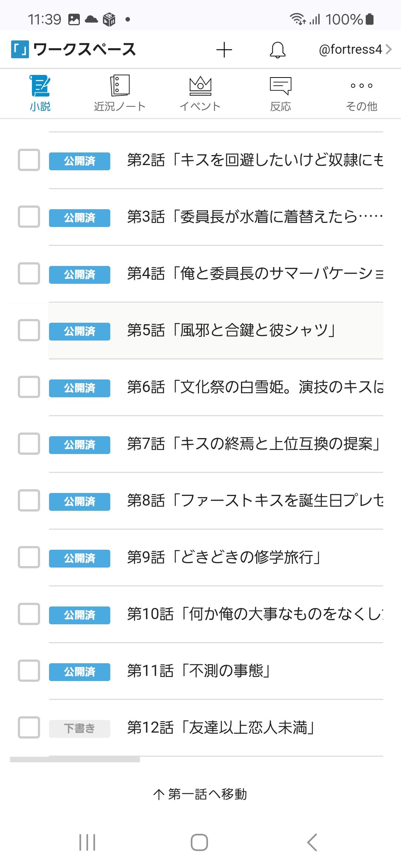Image resolution: width=401 pixels, height=868 pixels.
Task: Open episode 第3話 title
Action: pyautogui.click(x=255, y=217)
